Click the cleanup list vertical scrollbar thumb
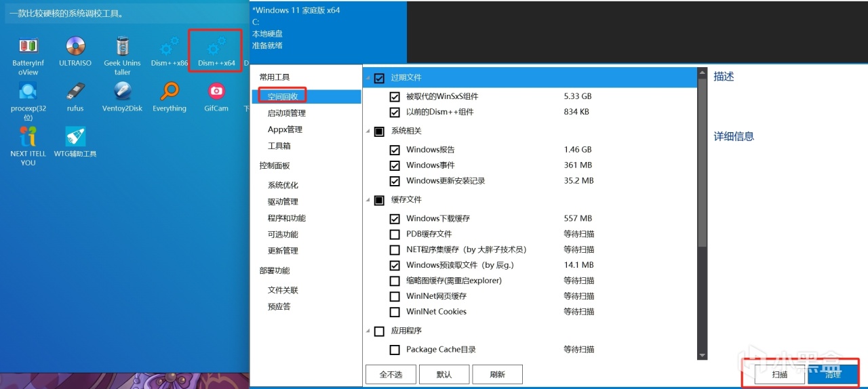868x389 pixels. 702,163
